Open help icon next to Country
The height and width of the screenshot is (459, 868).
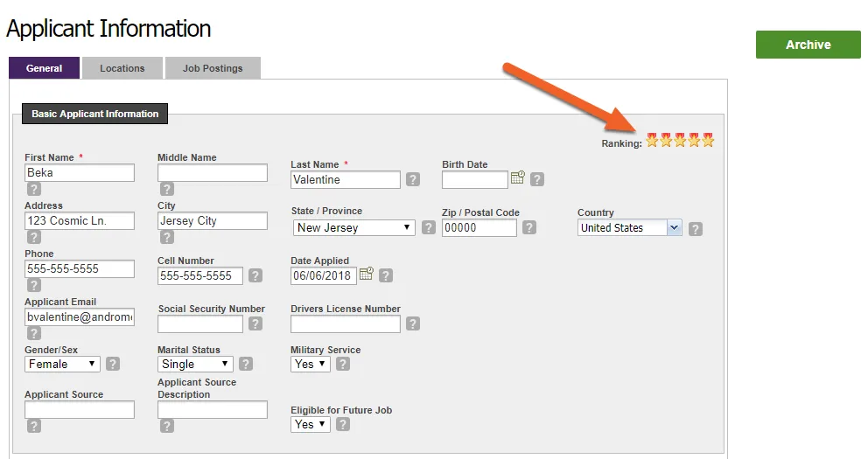pos(696,229)
